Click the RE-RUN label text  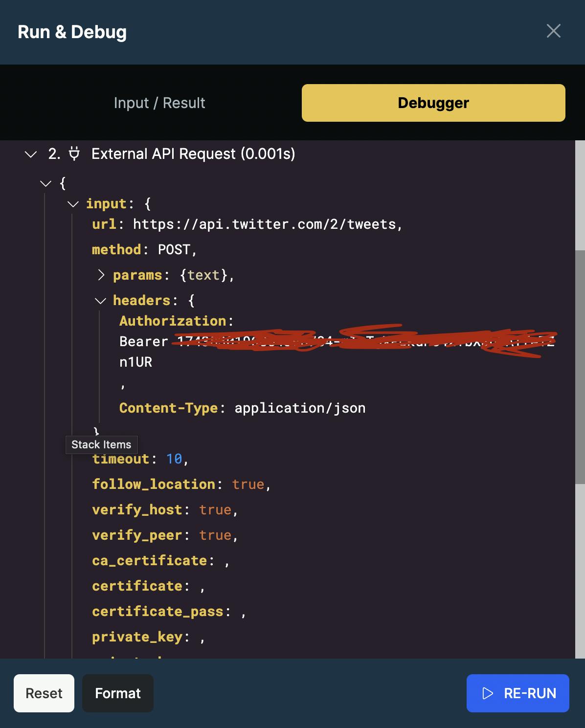click(530, 693)
